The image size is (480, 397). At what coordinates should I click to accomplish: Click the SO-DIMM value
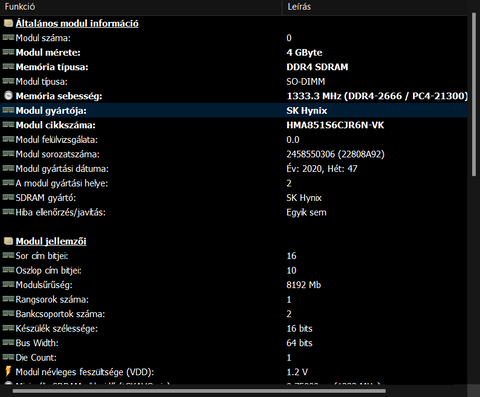[306, 82]
